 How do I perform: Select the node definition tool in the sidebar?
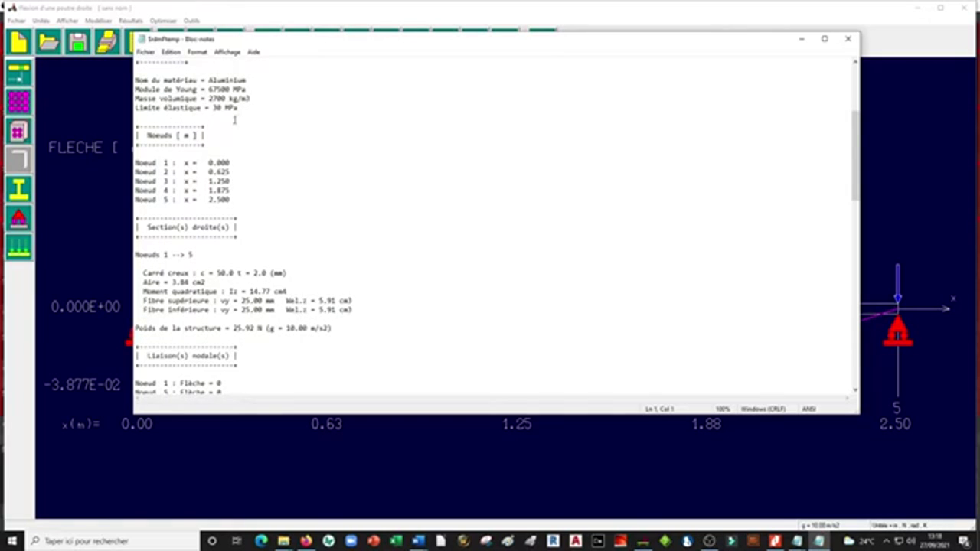click(18, 73)
